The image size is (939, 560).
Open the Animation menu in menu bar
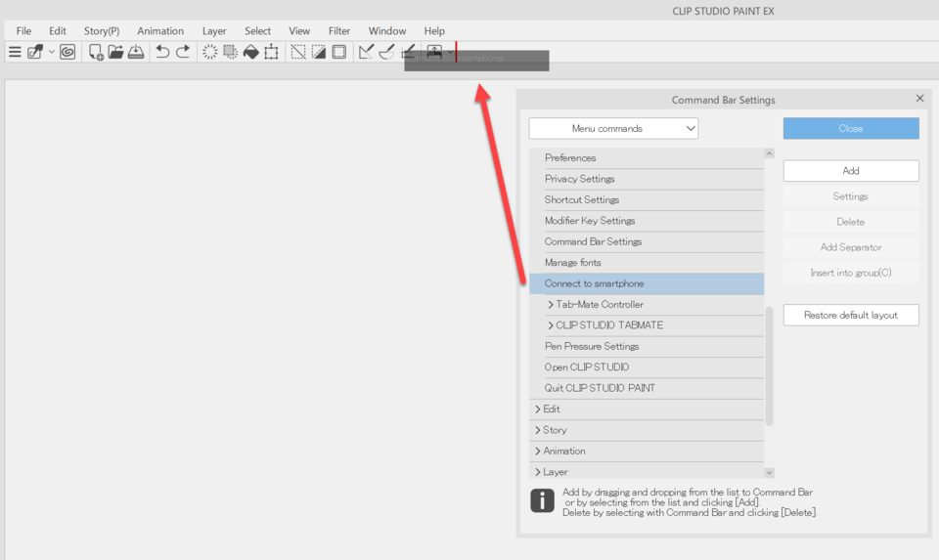160,31
